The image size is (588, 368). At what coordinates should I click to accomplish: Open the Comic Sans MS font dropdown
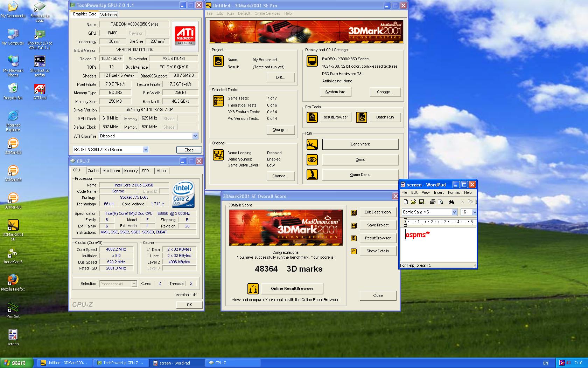(x=454, y=212)
